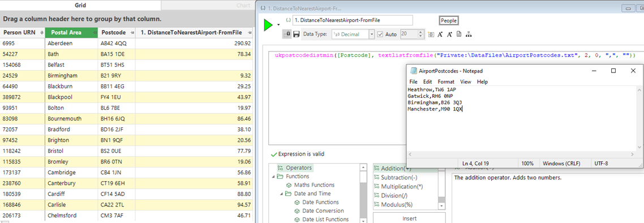Run the expression with green play button
Viewport: 644px width, 223px height.
click(268, 25)
